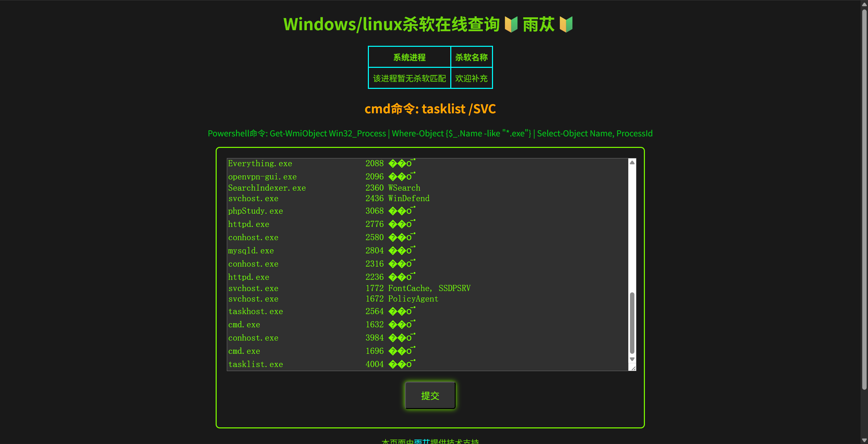Open the cyan 雨苁 link in footer
This screenshot has width=868, height=444.
(422, 441)
